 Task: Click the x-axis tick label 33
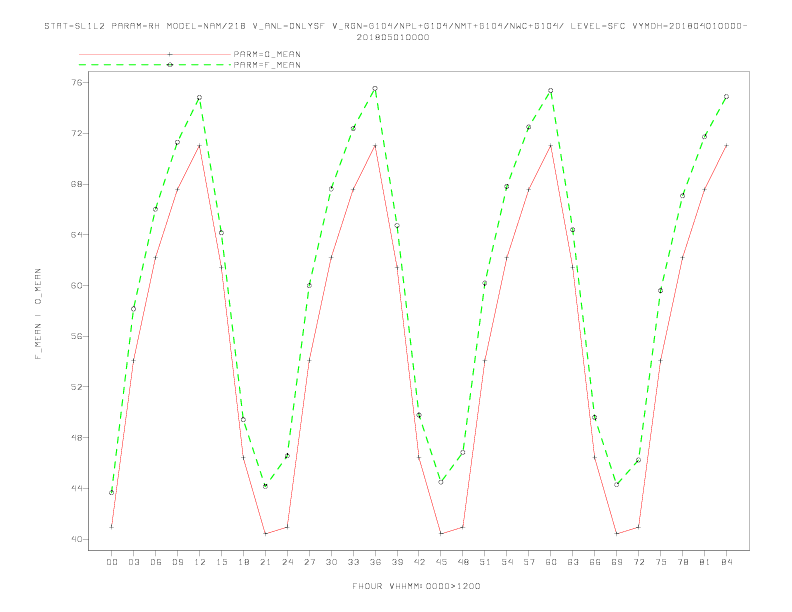pyautogui.click(x=353, y=562)
